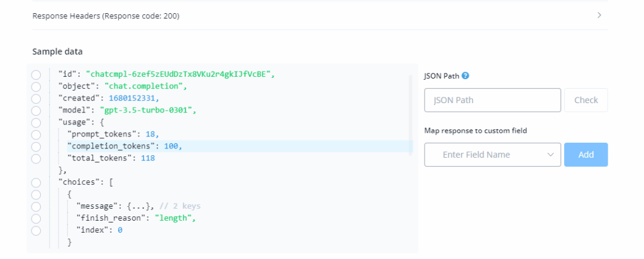Select the "prompt_tokens" radio button
The width and height of the screenshot is (644, 259).
click(36, 135)
